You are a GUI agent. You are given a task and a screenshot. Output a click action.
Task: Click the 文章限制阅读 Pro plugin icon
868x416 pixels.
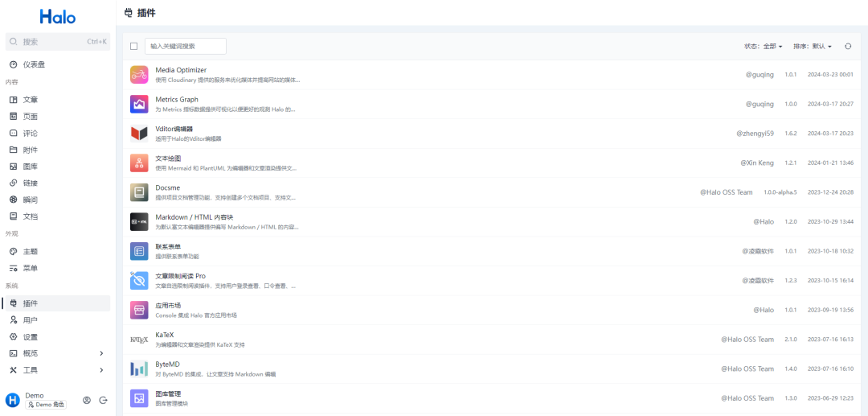click(139, 280)
